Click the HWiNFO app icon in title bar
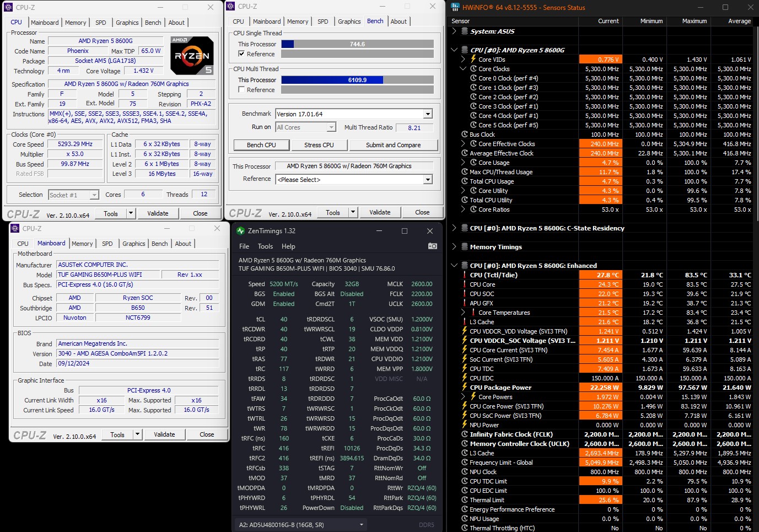The height and width of the screenshot is (532, 759). pyautogui.click(x=455, y=7)
